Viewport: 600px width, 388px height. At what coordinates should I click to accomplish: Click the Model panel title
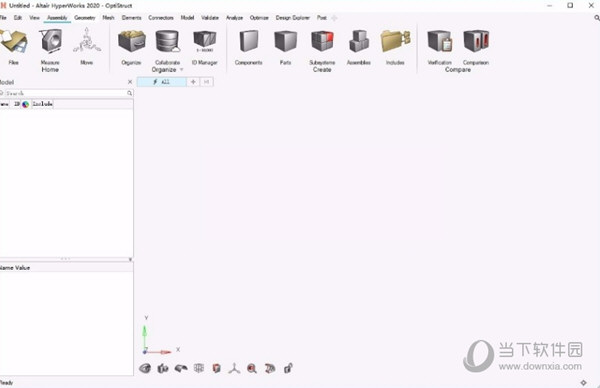7,82
